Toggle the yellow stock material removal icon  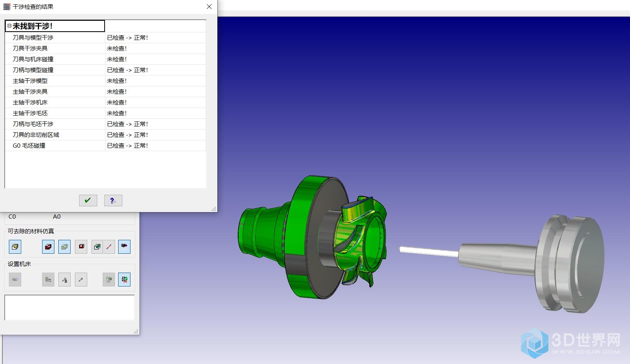pos(15,247)
